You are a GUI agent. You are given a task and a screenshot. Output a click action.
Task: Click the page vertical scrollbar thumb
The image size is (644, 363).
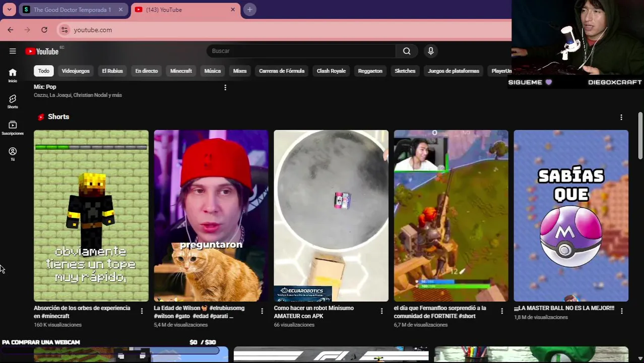click(x=640, y=136)
